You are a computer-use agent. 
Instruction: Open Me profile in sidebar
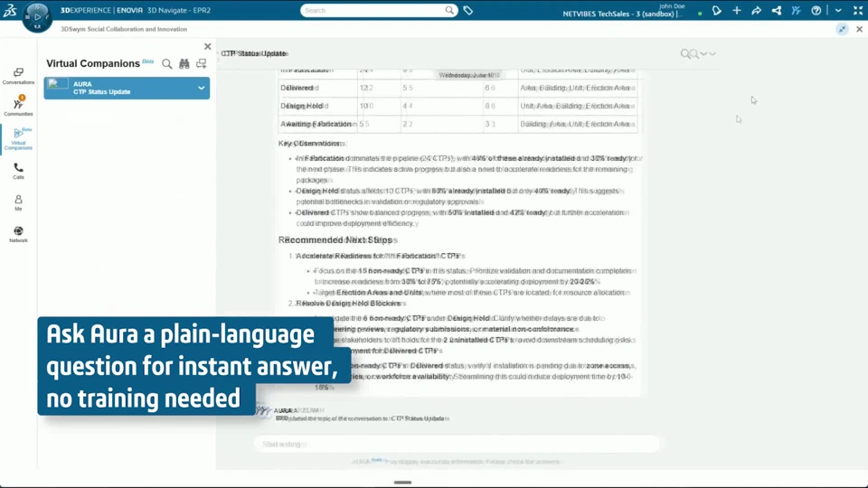(18, 202)
